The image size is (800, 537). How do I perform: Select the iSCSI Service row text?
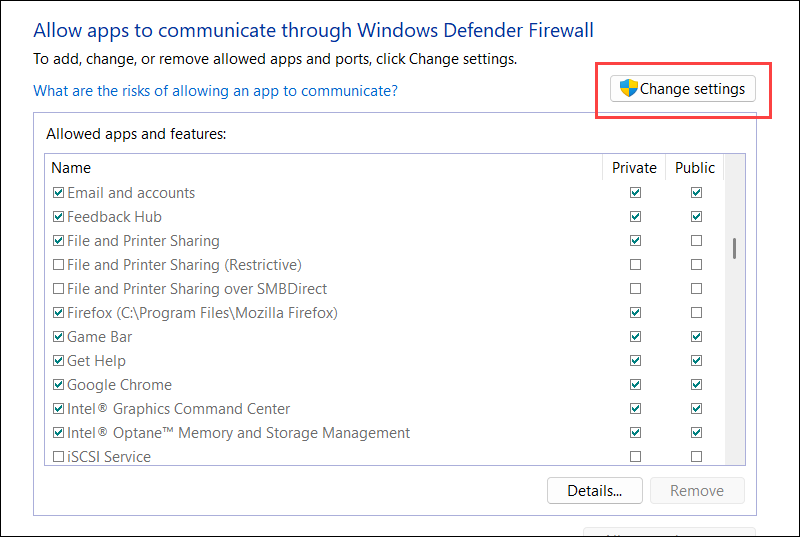tap(109, 456)
